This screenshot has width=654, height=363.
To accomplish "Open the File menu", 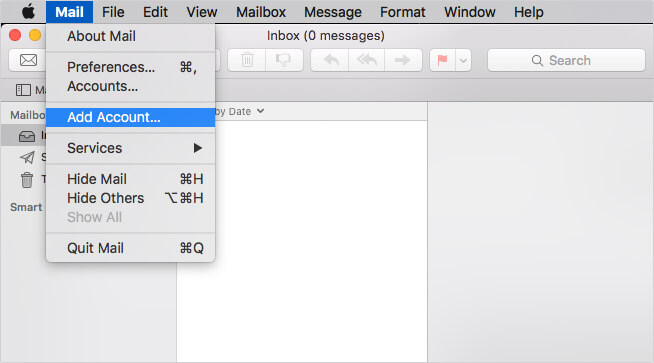I will pos(113,12).
